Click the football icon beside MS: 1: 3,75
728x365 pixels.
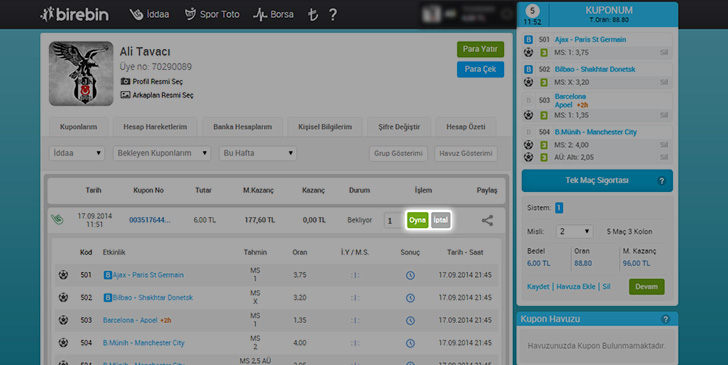click(x=528, y=52)
